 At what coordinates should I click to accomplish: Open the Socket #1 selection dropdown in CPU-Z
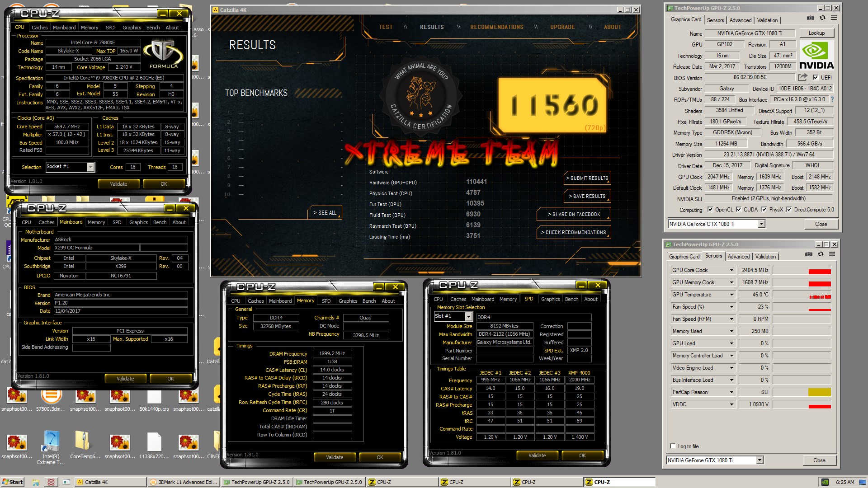91,167
